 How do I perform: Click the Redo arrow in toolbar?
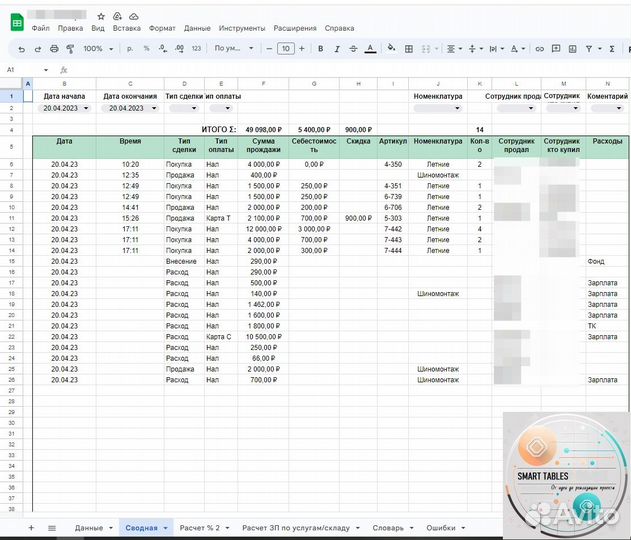[38, 49]
